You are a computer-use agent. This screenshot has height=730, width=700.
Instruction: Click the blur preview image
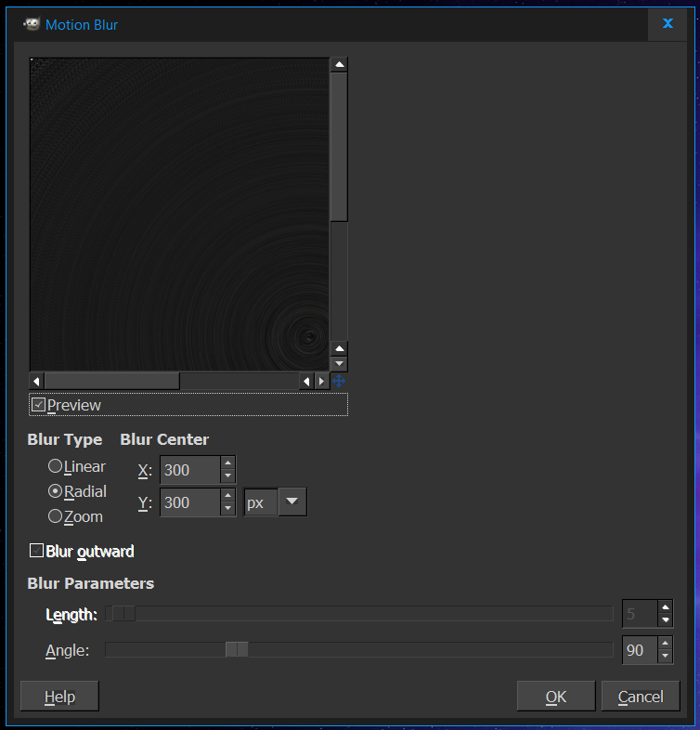click(180, 215)
